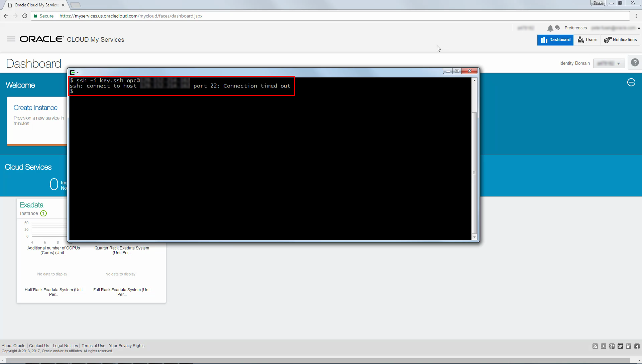Open the hamburger navigation menu
The width and height of the screenshot is (642, 364).
[x=11, y=39]
